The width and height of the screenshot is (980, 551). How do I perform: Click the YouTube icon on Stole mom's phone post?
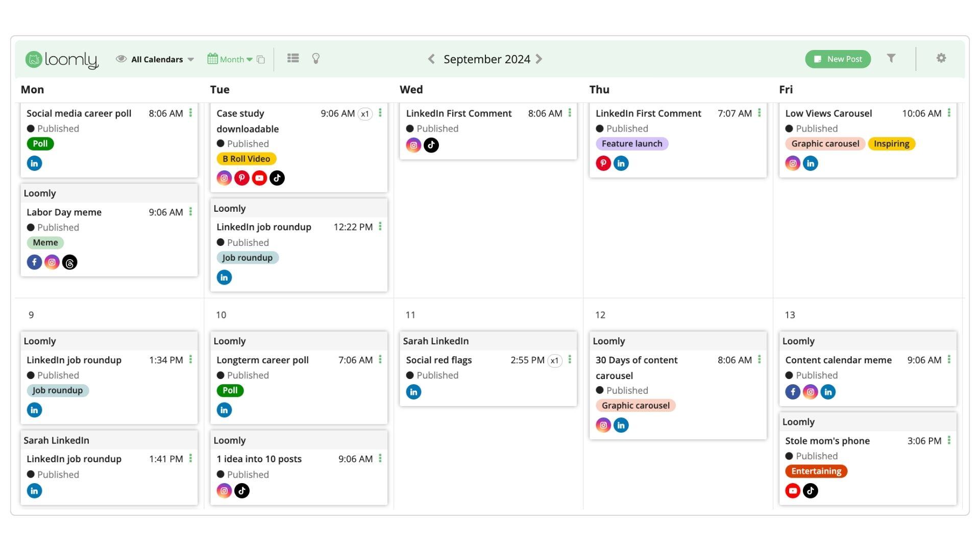coord(793,490)
